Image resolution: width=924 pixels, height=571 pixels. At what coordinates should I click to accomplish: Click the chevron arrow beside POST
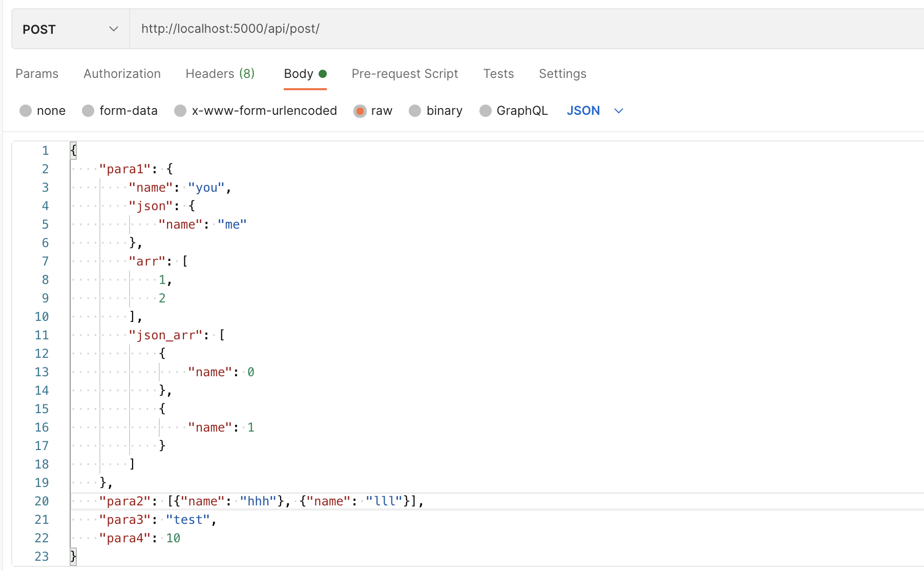[114, 29]
